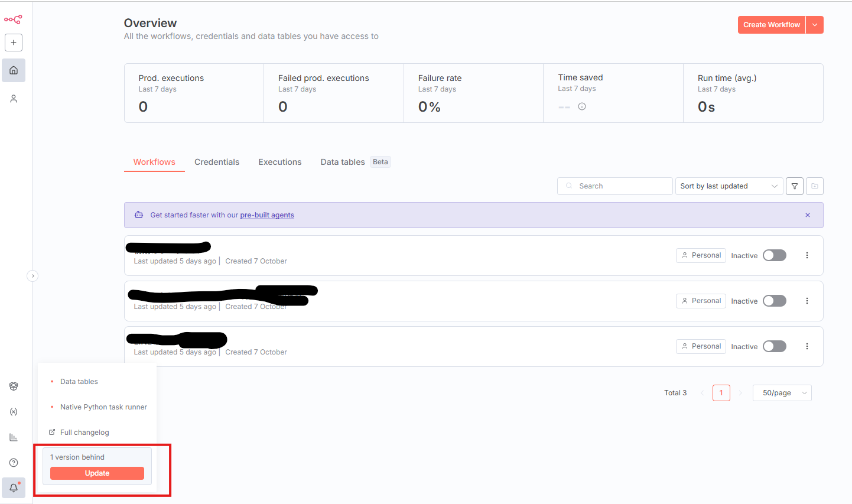Open the Personal user icon in sidebar
Image resolution: width=852 pixels, height=504 pixels.
(x=14, y=99)
